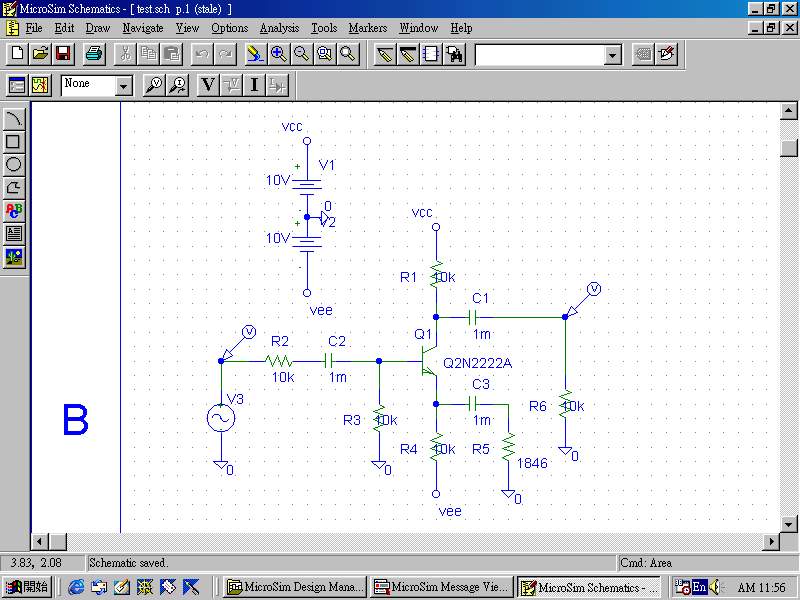The image size is (800, 600).
Task: Open the Draw menu
Action: (x=97, y=28)
